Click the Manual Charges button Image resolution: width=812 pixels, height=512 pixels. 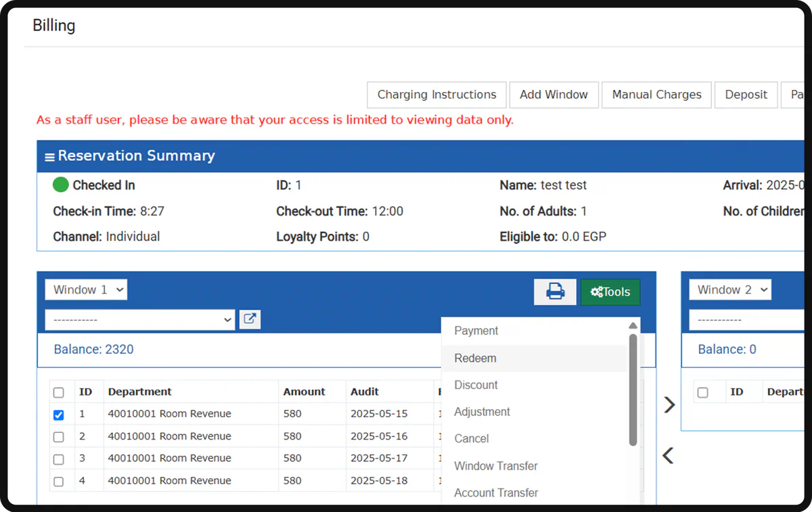[656, 95]
